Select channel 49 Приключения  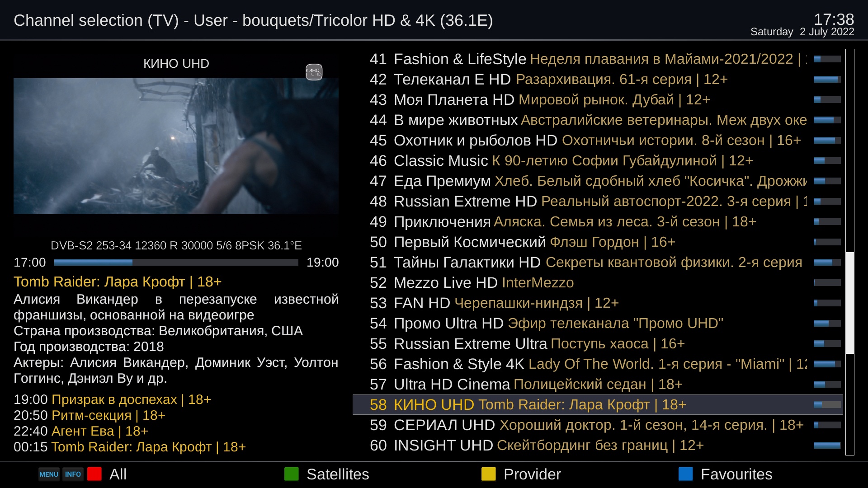click(598, 221)
